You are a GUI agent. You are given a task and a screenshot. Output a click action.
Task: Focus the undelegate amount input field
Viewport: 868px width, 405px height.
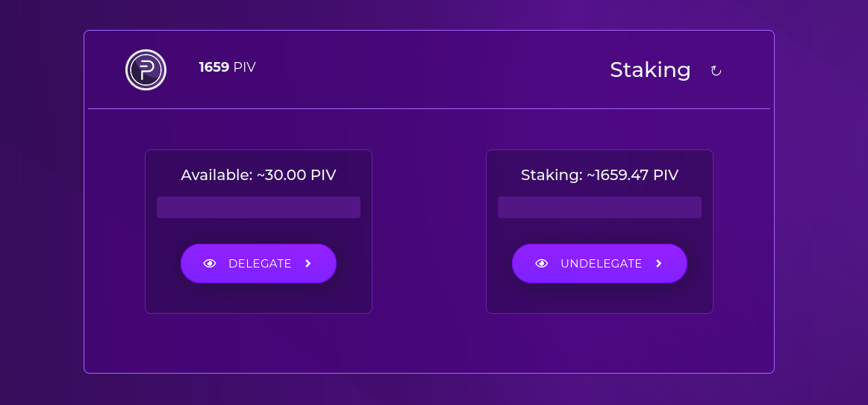(599, 207)
